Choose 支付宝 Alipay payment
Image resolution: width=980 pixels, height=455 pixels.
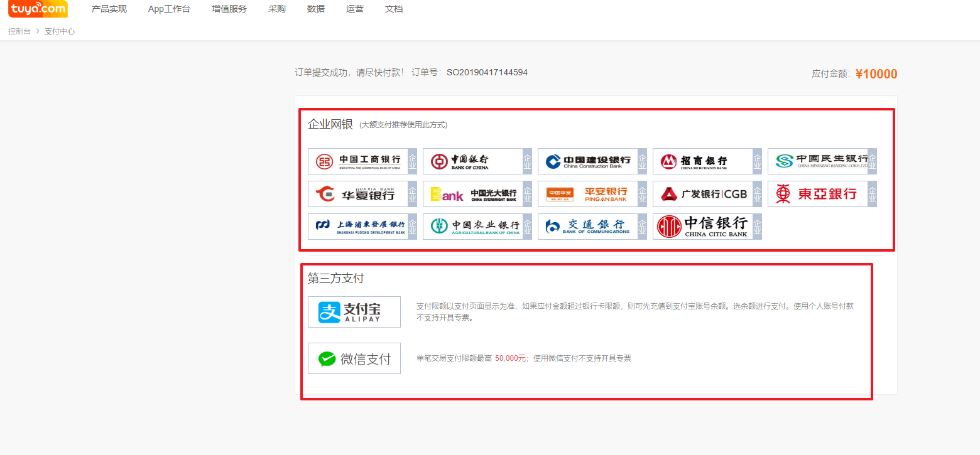pos(354,312)
